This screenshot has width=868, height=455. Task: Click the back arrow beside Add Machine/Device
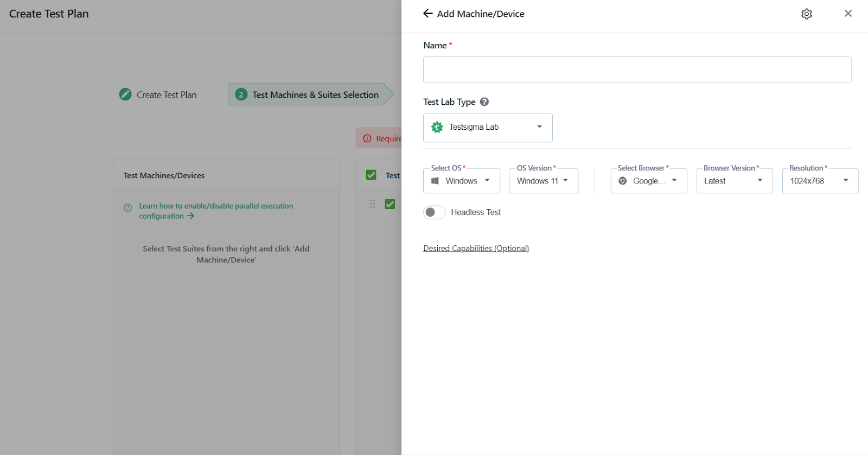click(428, 14)
